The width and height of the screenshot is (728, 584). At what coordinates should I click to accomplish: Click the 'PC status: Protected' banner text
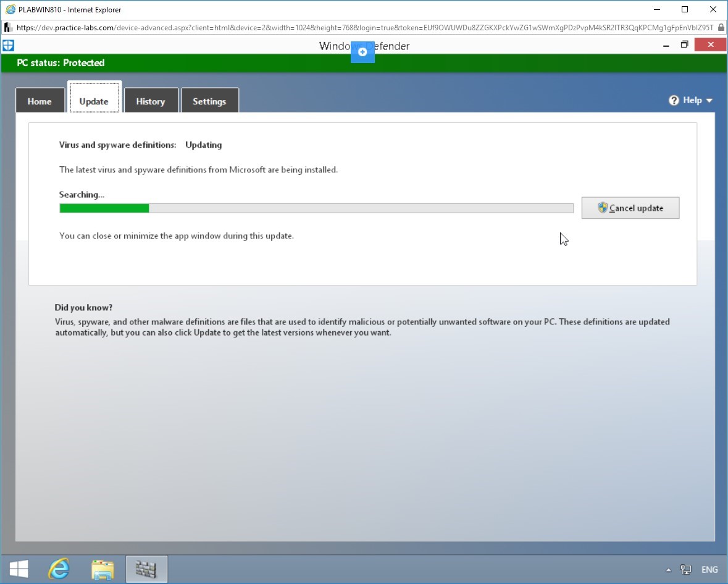[61, 62]
